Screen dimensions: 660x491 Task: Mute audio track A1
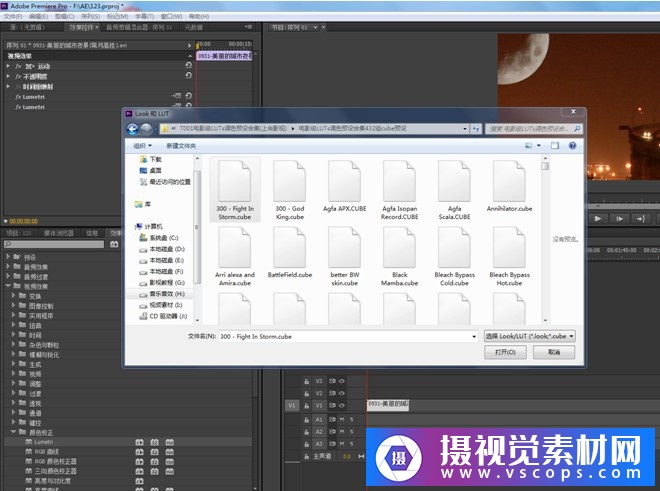342,419
